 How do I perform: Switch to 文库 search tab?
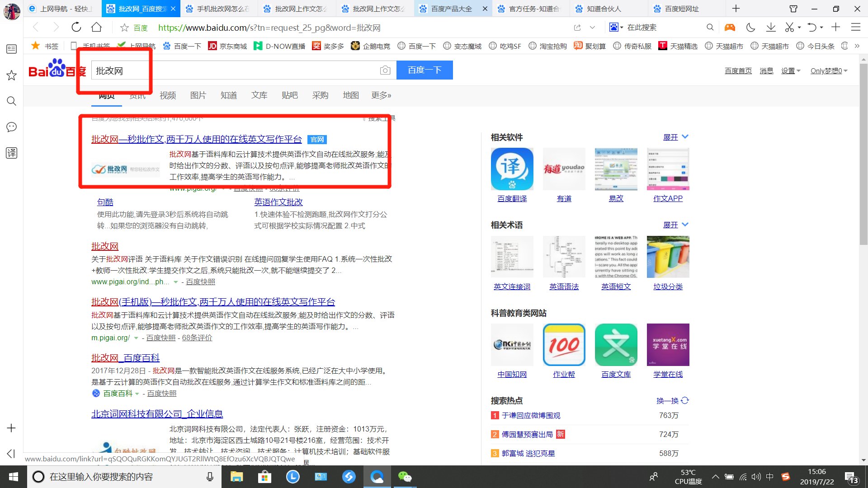click(x=259, y=95)
